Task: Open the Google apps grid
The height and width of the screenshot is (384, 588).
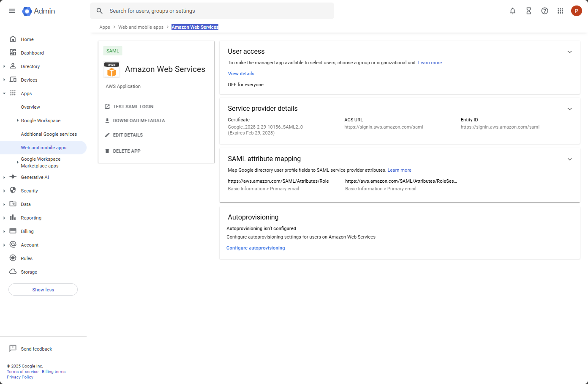Action: coord(560,11)
